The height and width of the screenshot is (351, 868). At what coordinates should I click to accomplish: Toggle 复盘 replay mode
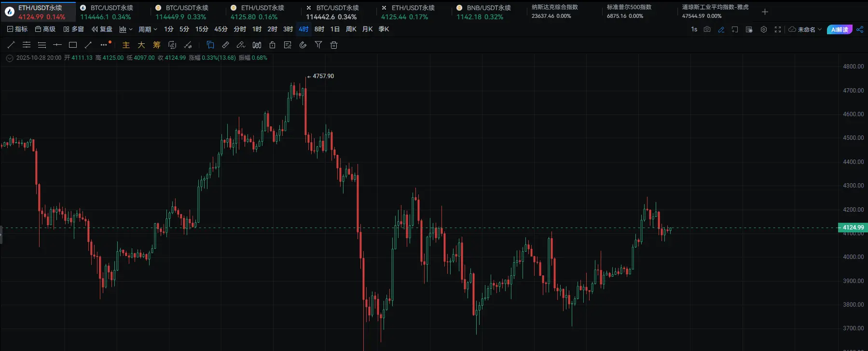click(x=102, y=29)
